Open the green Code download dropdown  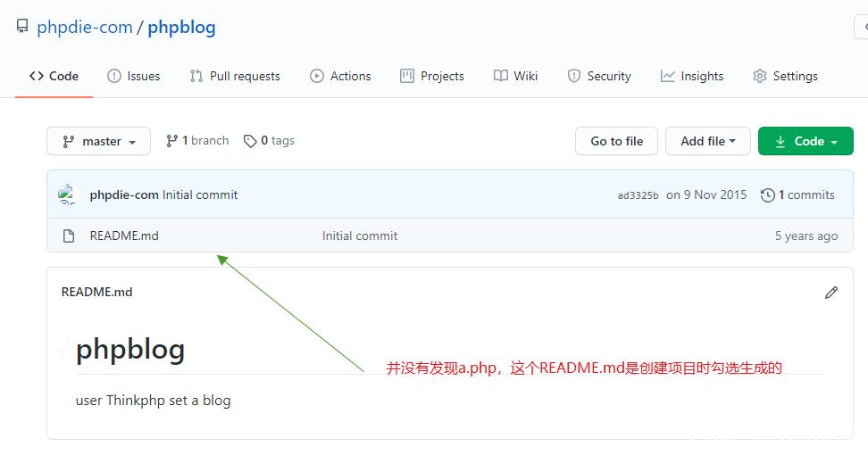tap(805, 141)
